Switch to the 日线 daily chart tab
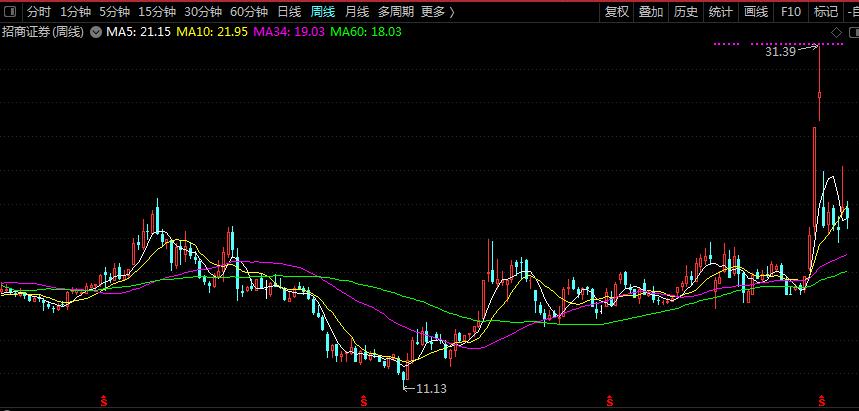Viewport: 859px width, 411px height. pyautogui.click(x=289, y=12)
